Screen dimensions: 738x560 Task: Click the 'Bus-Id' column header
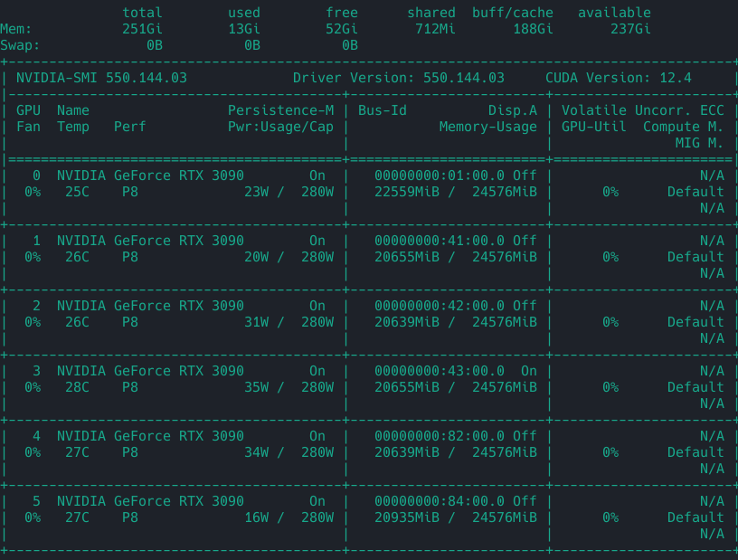click(x=383, y=110)
